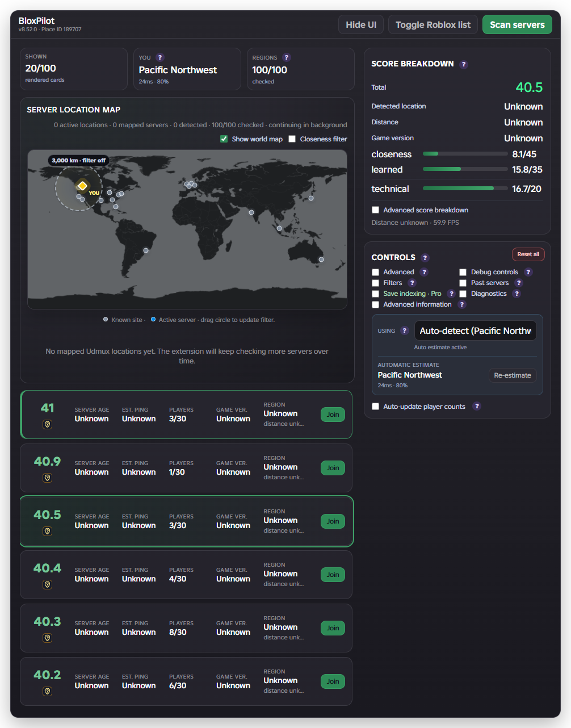Click the Pacific Northwest automatic estimate text

pyautogui.click(x=410, y=375)
